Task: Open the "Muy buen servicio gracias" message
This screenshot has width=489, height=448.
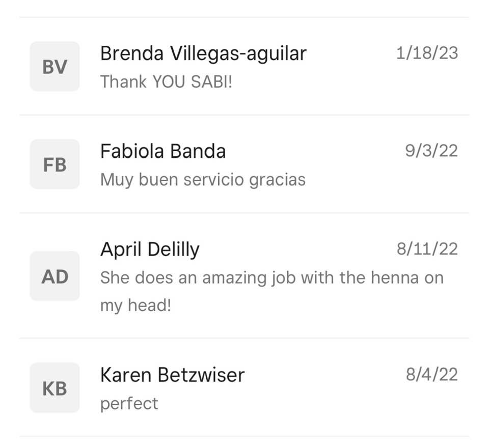Action: click(x=203, y=180)
